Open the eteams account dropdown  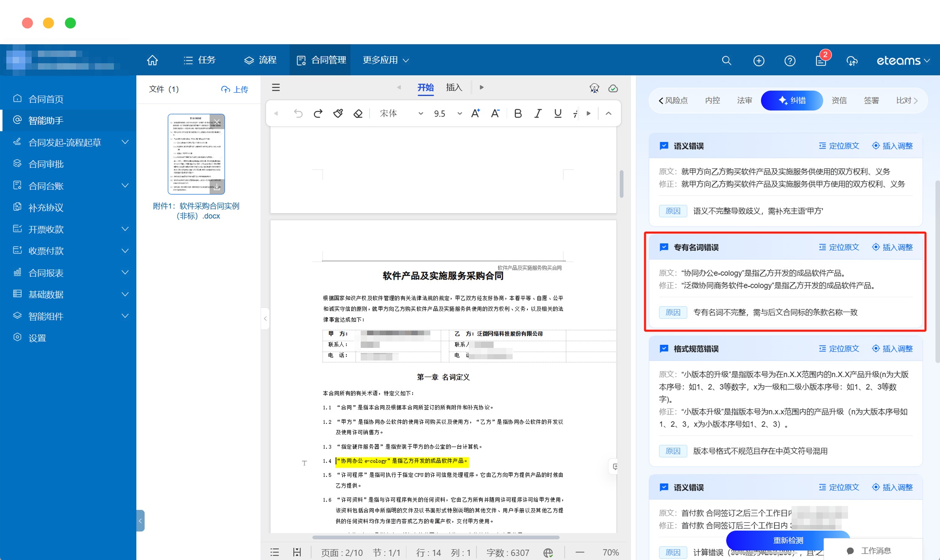[903, 61]
